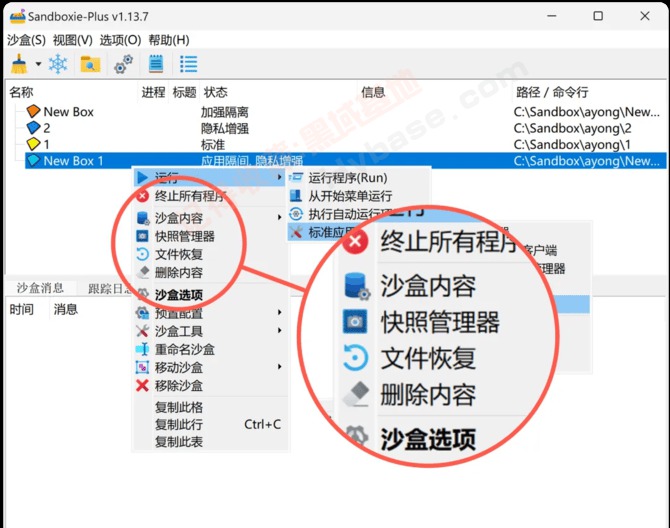The image size is (670, 528).
Task: Click the circular arrow icon for 文件恢复
Action: point(142,254)
